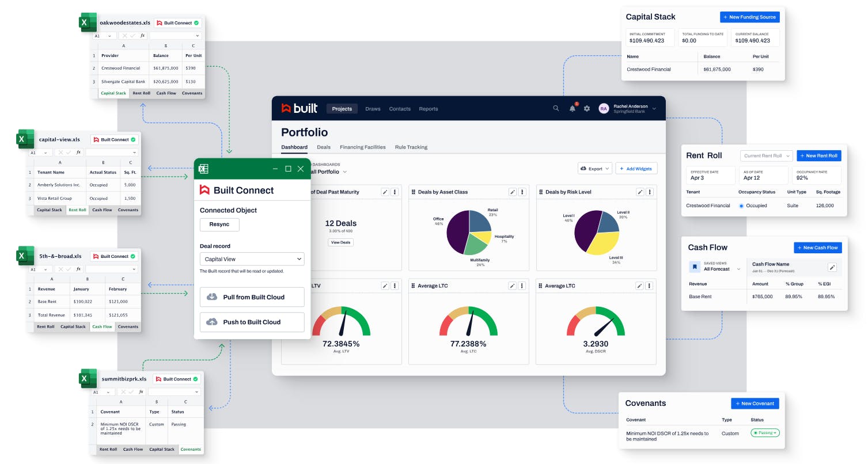Go to Projects in the Built navigation
Viewport: 868px width, 464px height.
point(342,109)
